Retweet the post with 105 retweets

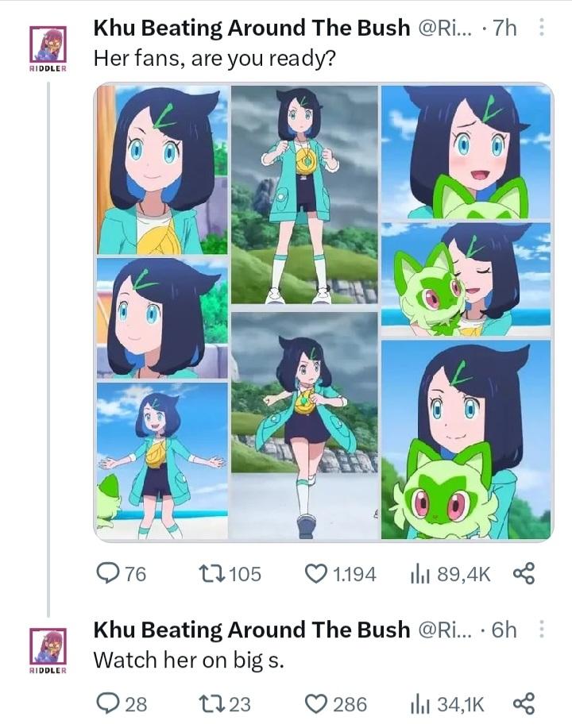click(x=230, y=574)
